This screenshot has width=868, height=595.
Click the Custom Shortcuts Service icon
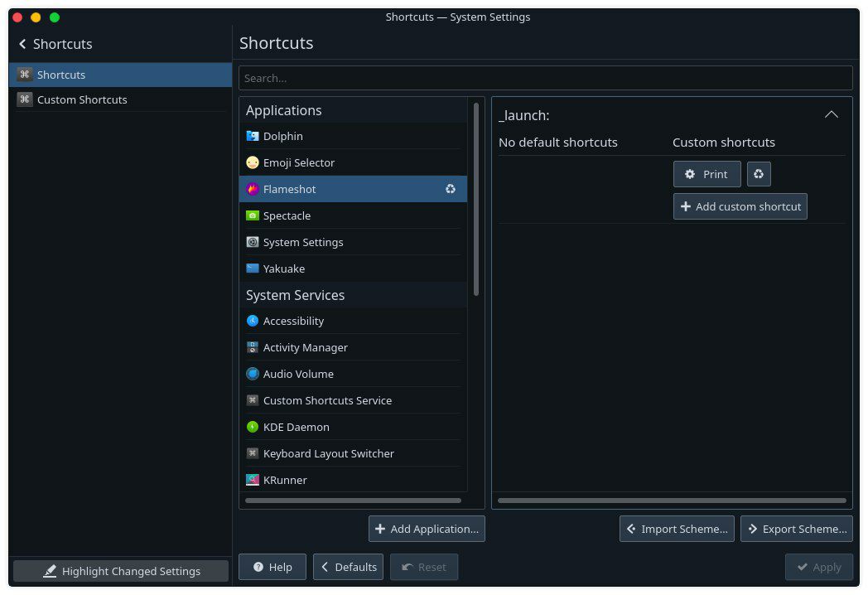pos(253,400)
